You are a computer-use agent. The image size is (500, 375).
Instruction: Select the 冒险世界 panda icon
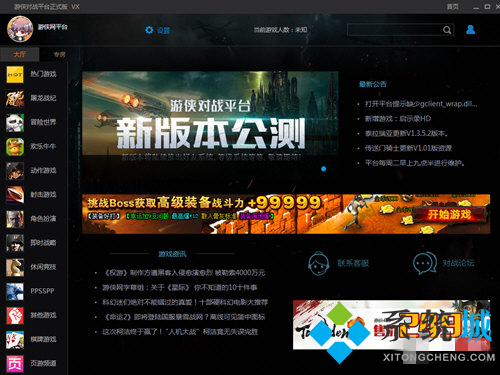click(x=15, y=122)
